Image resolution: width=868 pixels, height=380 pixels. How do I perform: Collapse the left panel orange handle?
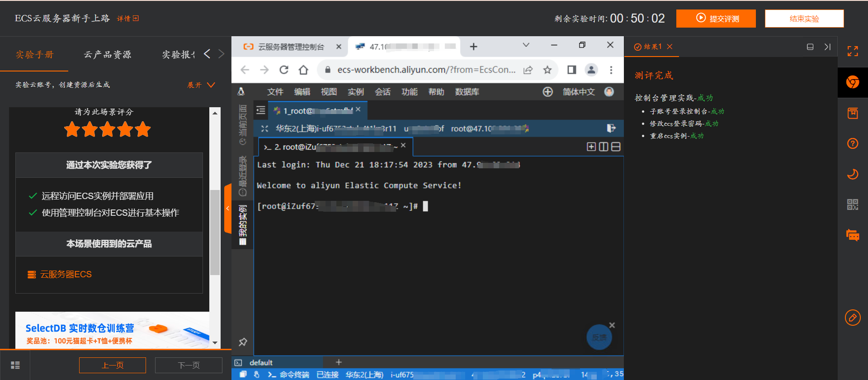click(x=228, y=209)
